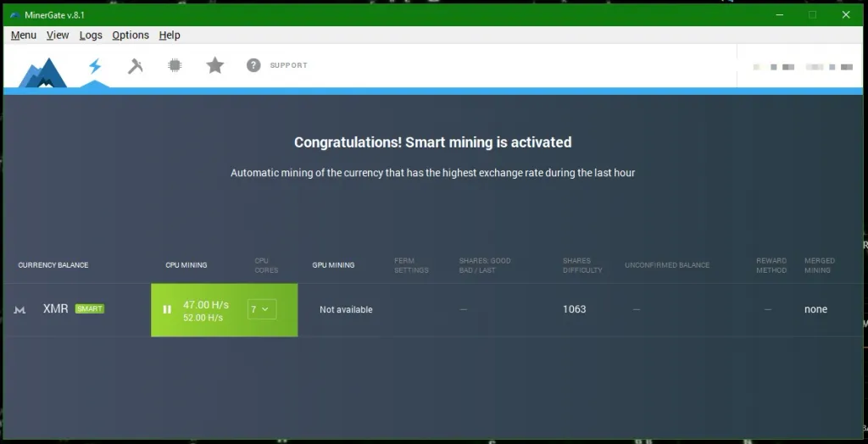Click the question mark support icon
The image size is (868, 444).
click(x=253, y=65)
